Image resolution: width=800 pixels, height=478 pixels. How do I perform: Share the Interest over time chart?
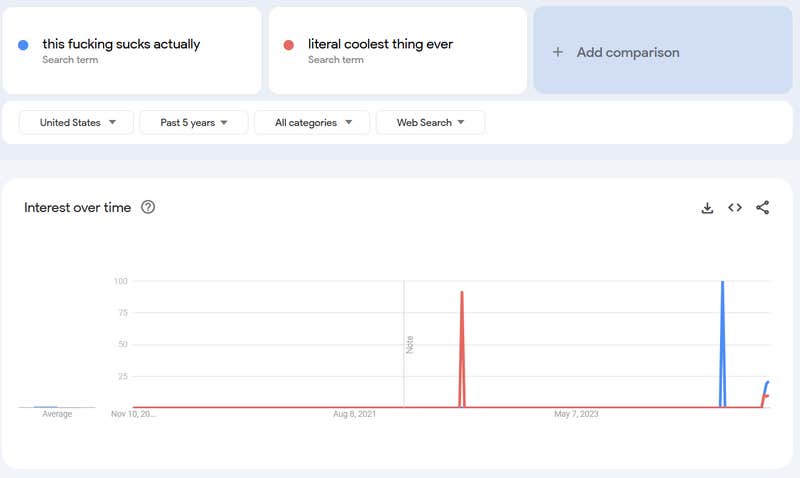763,208
